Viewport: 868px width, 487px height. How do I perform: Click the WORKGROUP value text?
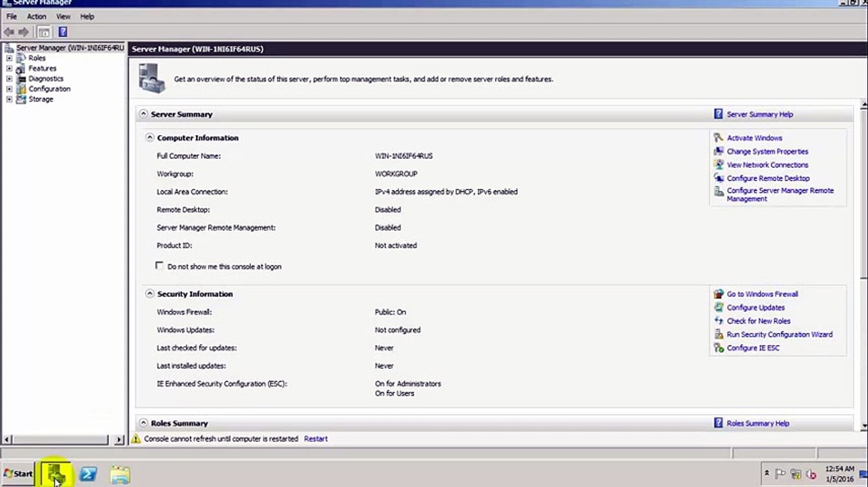point(396,174)
